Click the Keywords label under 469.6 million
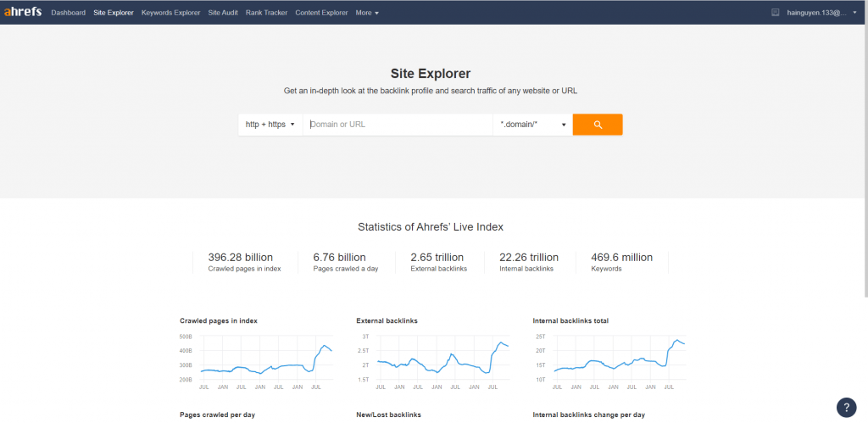The height and width of the screenshot is (423, 868). [606, 269]
